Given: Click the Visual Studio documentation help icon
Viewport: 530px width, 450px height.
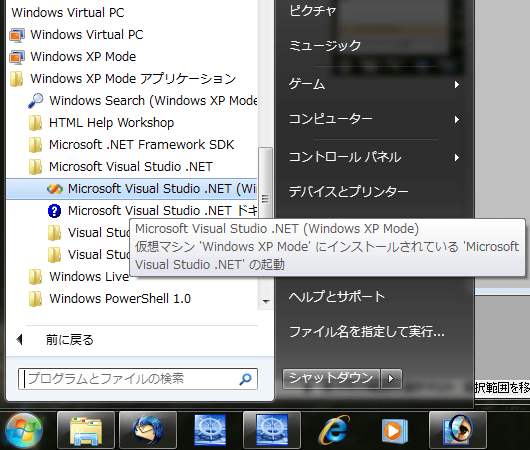Looking at the screenshot, I should 54,211.
